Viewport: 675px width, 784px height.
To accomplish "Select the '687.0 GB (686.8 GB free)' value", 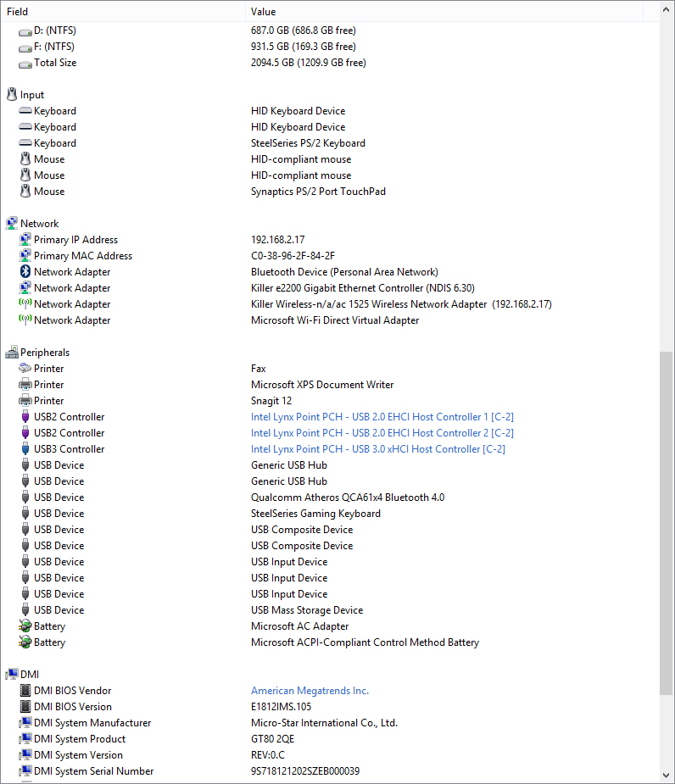I will coord(304,31).
